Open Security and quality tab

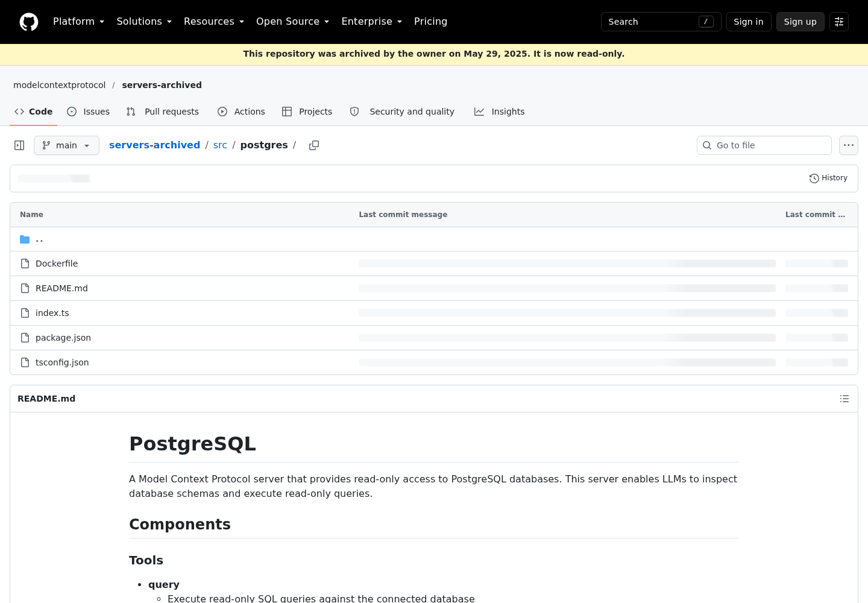tap(402, 112)
